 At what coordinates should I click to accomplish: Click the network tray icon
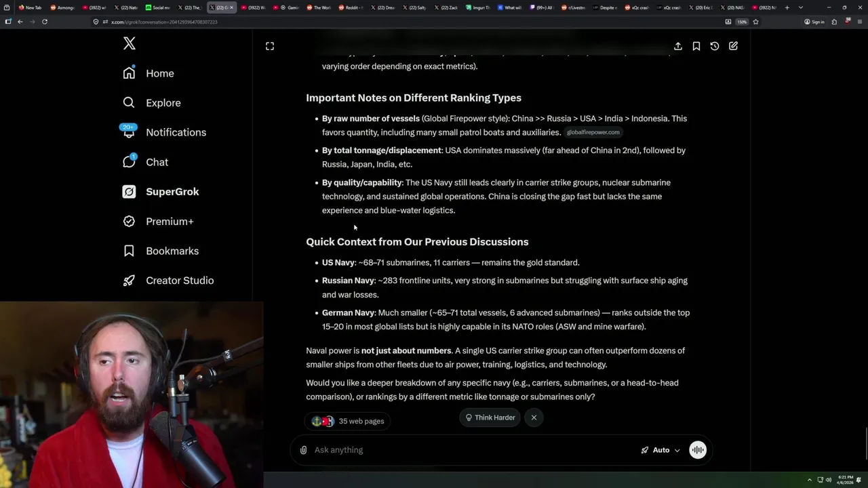click(820, 480)
